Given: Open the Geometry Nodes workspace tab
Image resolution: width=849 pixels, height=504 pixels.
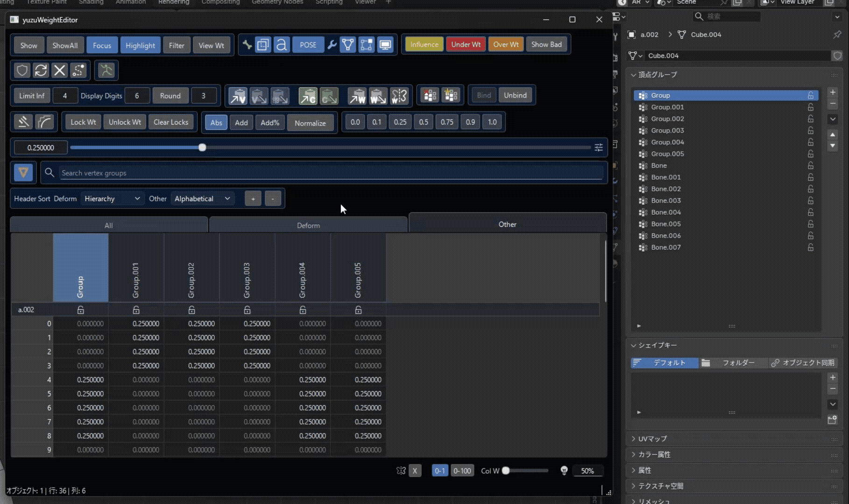Looking at the screenshot, I should pyautogui.click(x=277, y=2).
